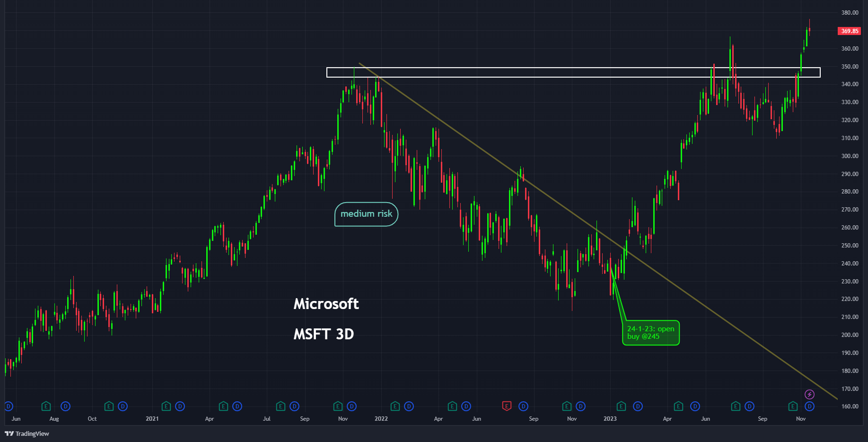Click the 280.00 price axis label

pyautogui.click(x=850, y=192)
